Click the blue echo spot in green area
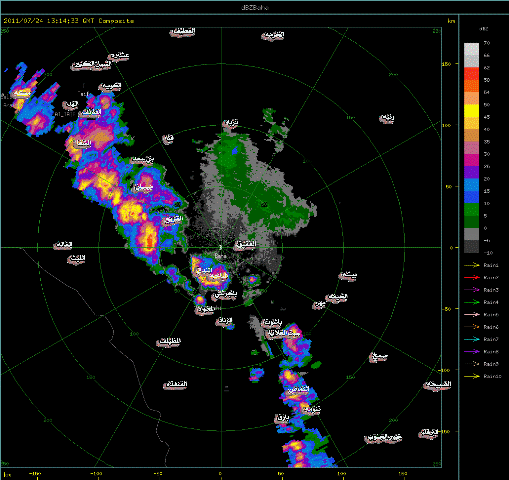The height and width of the screenshot is (480, 509). click(x=235, y=151)
